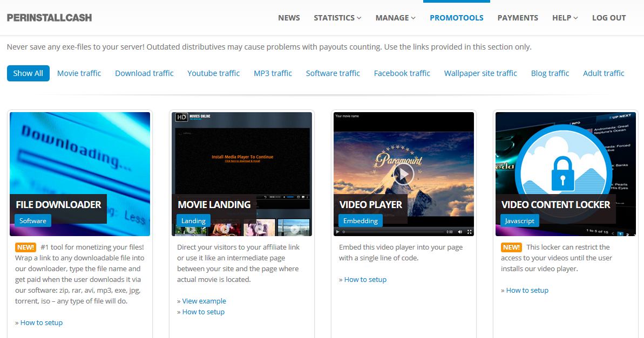Screen dimensions: 644x338
Task: Click the 'Direct your visitors to your affiliate link' description
Action: click(238, 264)
